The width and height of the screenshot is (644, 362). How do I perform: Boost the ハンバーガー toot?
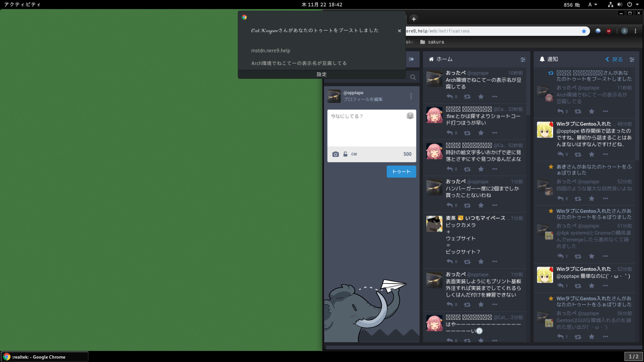coord(467,205)
